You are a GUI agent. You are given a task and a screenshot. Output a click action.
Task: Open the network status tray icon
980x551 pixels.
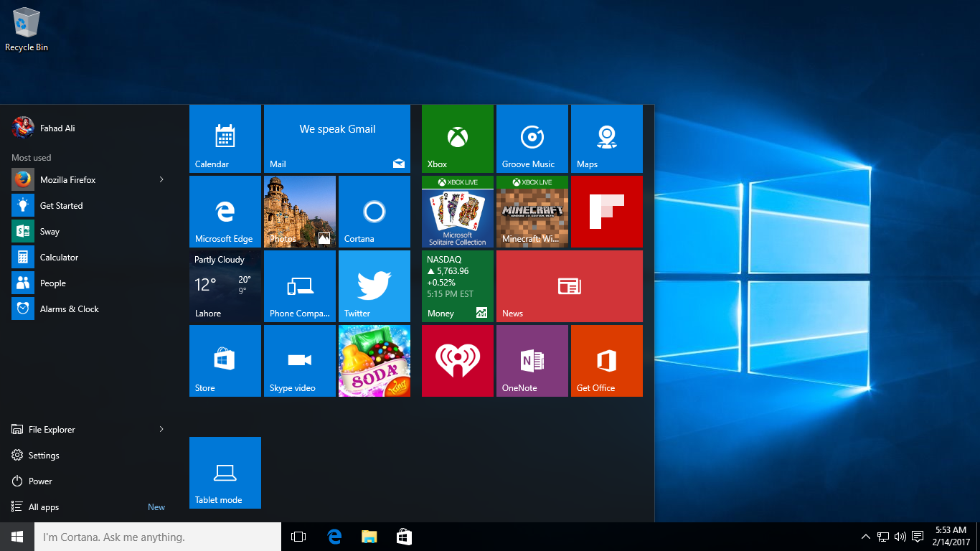point(883,537)
